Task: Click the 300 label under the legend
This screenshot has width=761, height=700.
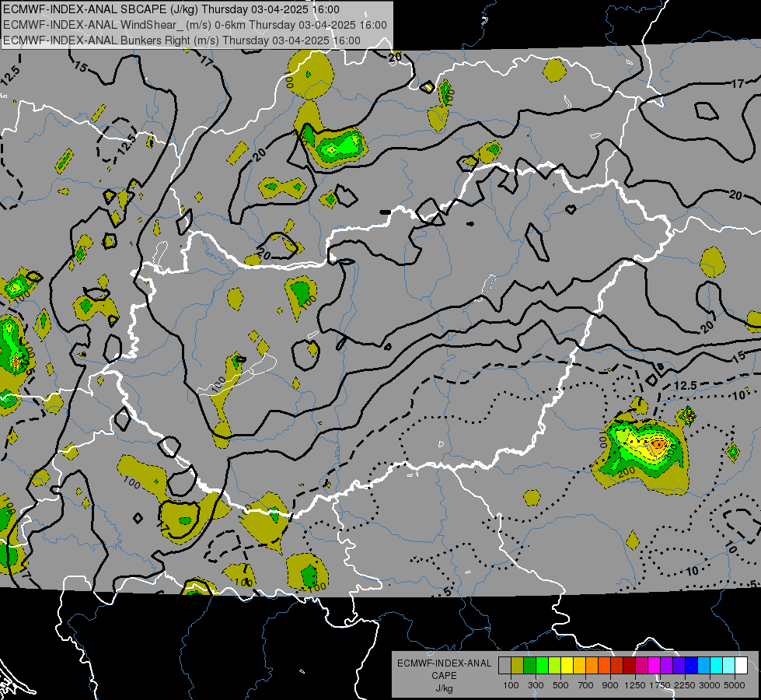Action: pos(536,685)
